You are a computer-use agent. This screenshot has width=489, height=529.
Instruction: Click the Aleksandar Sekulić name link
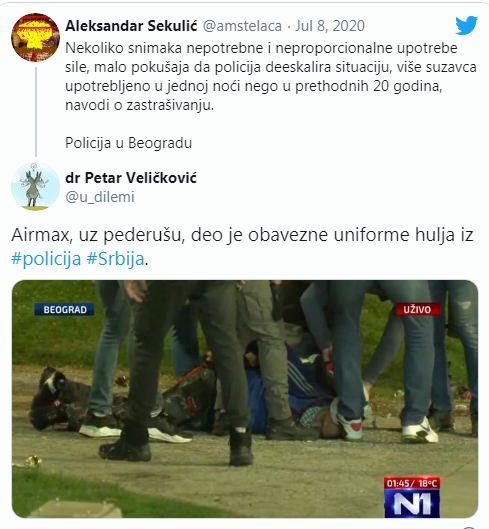(131, 26)
